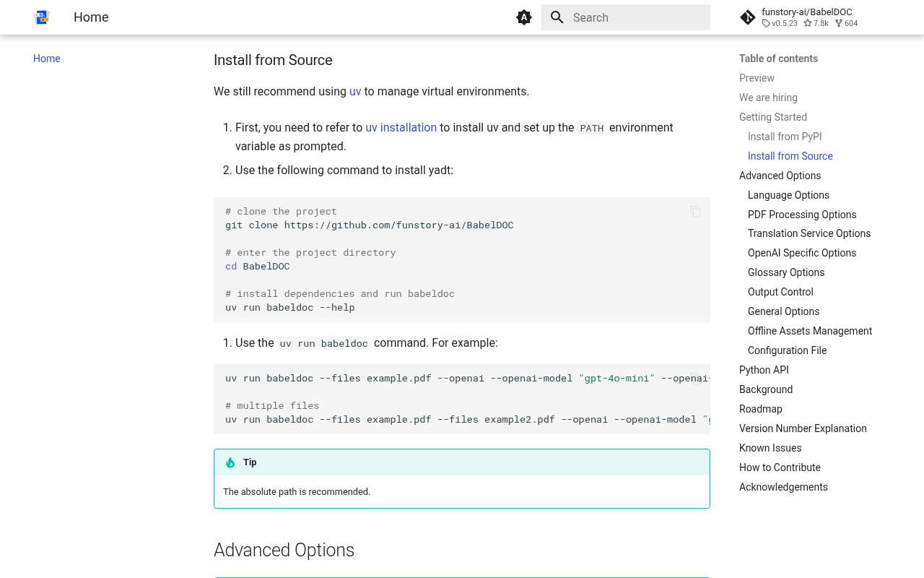Copy the uv run babeldoc example code

[695, 378]
